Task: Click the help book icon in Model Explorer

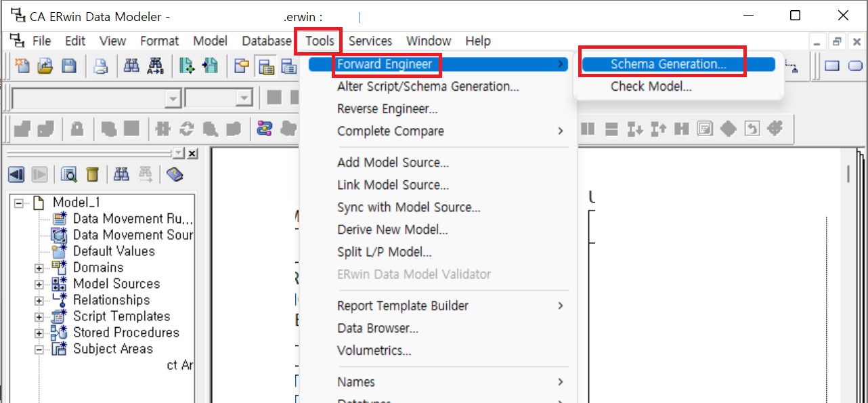Action: click(x=175, y=175)
